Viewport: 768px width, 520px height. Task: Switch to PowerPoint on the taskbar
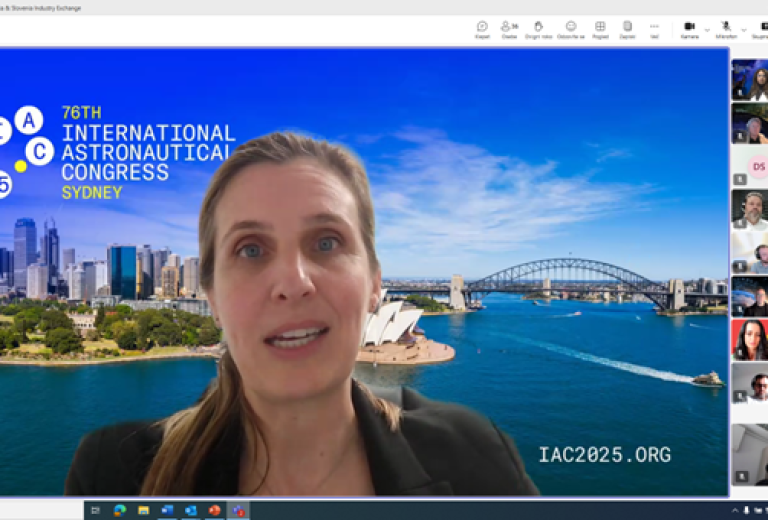(214, 511)
